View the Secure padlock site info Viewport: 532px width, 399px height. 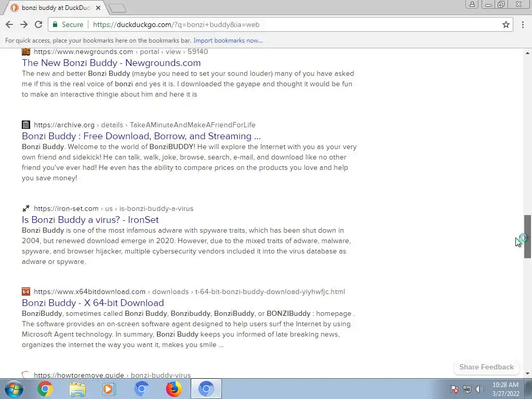(x=68, y=24)
